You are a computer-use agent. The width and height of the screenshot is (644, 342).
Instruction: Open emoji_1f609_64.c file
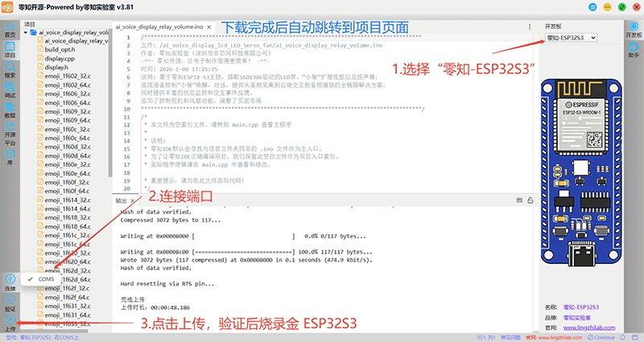click(68, 120)
